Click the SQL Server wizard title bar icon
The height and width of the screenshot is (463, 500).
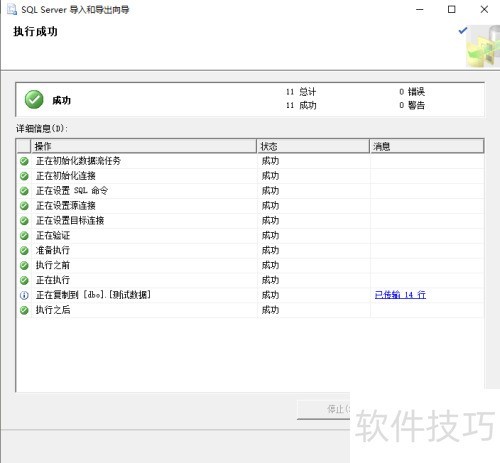pos(12,10)
